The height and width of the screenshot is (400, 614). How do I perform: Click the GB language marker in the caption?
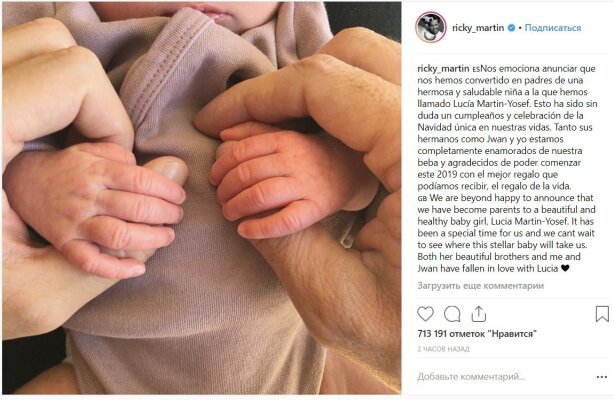pos(422,199)
